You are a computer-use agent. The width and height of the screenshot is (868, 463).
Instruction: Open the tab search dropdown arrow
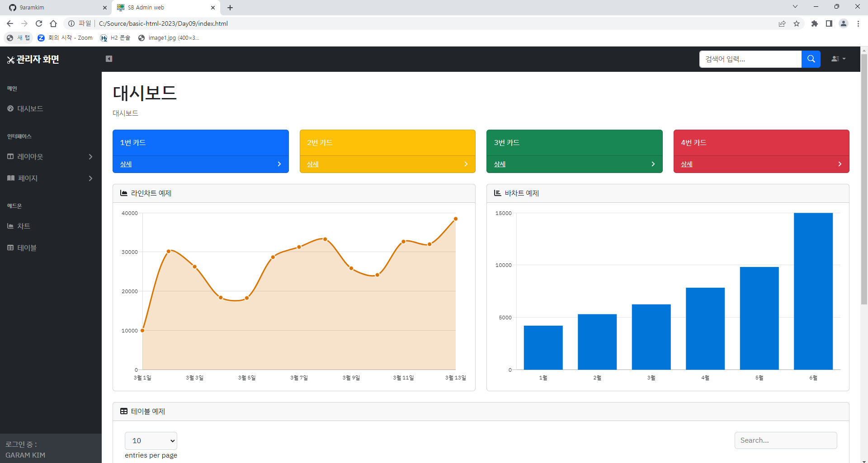[x=795, y=6]
